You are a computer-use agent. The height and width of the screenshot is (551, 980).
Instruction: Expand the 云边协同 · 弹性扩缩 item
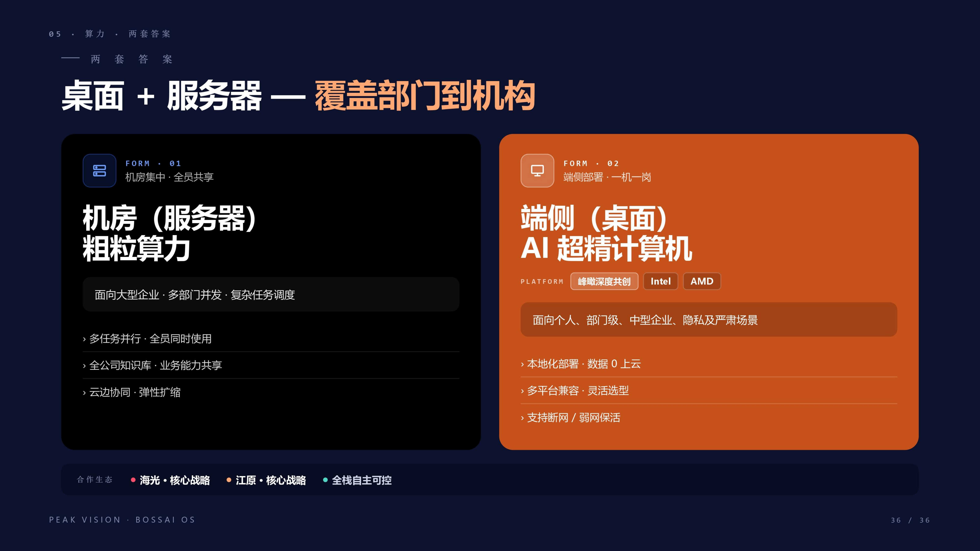(x=271, y=392)
